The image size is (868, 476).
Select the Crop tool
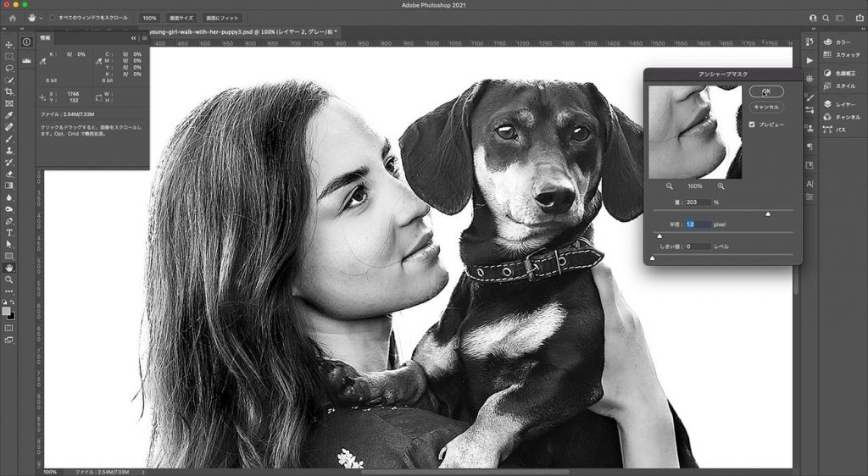[8, 91]
